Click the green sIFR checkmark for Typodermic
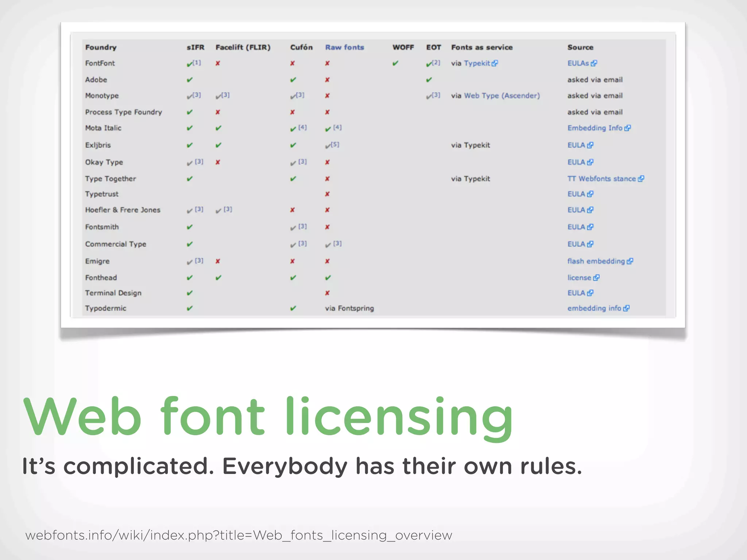The height and width of the screenshot is (560, 747). (190, 308)
